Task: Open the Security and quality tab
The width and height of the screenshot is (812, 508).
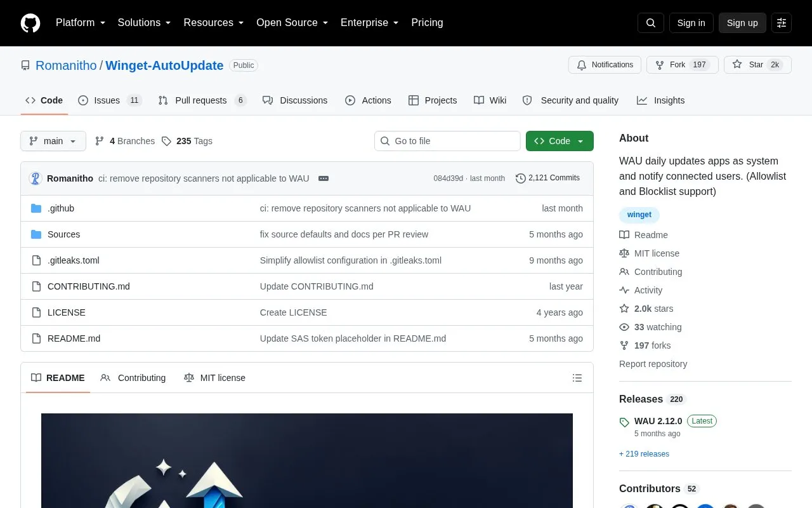Action: tap(570, 100)
